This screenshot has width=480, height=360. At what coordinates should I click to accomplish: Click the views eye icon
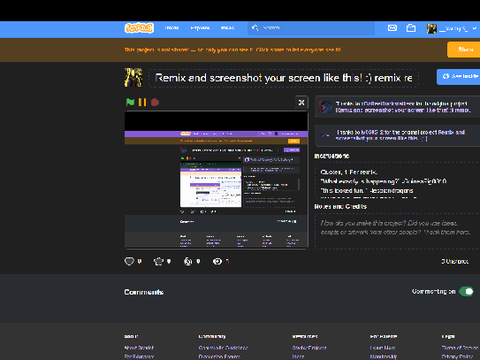(x=217, y=261)
